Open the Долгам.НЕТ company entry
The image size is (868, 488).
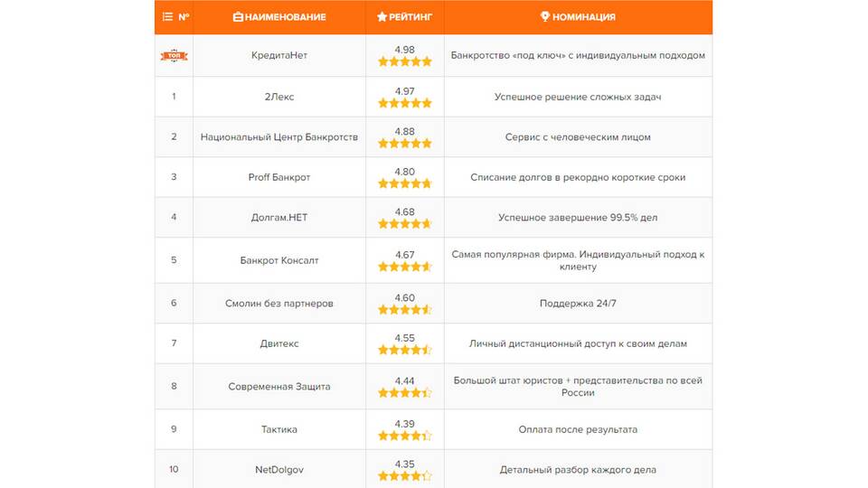[x=279, y=218]
